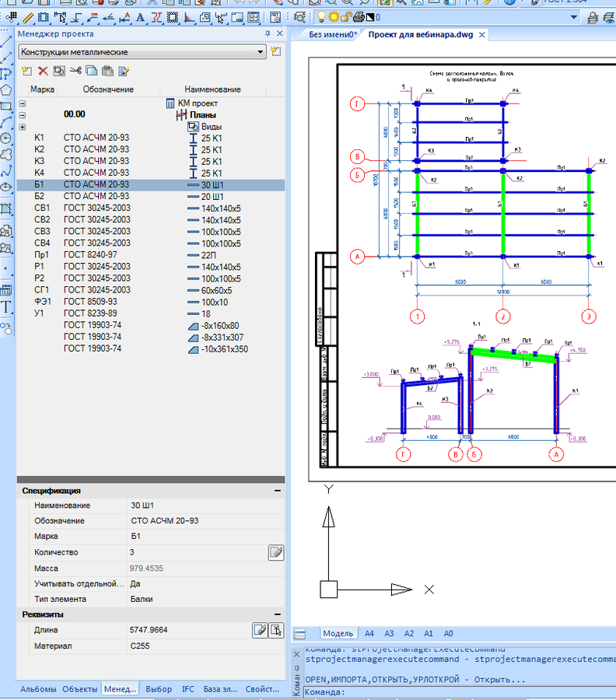Screen dimensions: 616x700
Task: Click the Наименование column header
Action: [213, 89]
